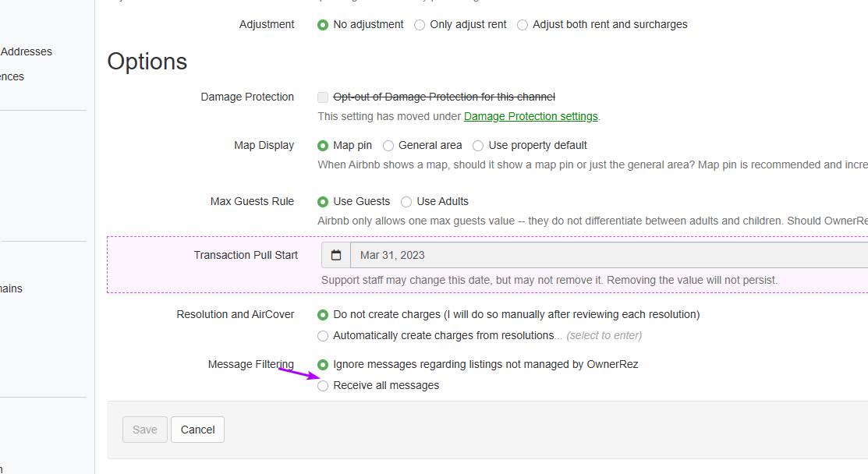Choose Only adjust rent option
868x474 pixels.
(x=420, y=25)
